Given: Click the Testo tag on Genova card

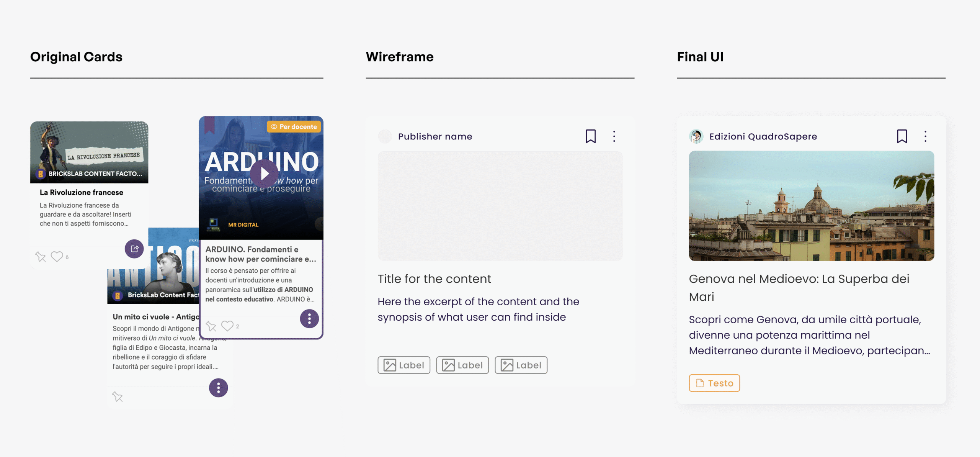Looking at the screenshot, I should pyautogui.click(x=714, y=383).
